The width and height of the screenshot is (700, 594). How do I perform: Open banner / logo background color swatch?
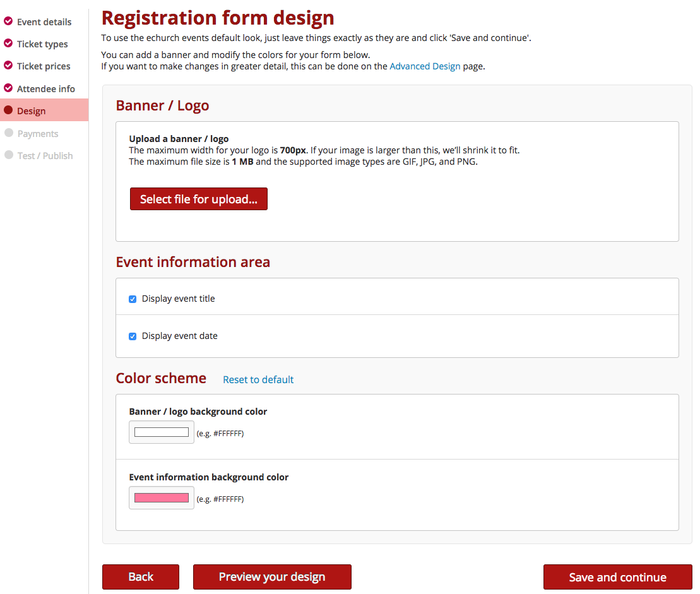[162, 432]
